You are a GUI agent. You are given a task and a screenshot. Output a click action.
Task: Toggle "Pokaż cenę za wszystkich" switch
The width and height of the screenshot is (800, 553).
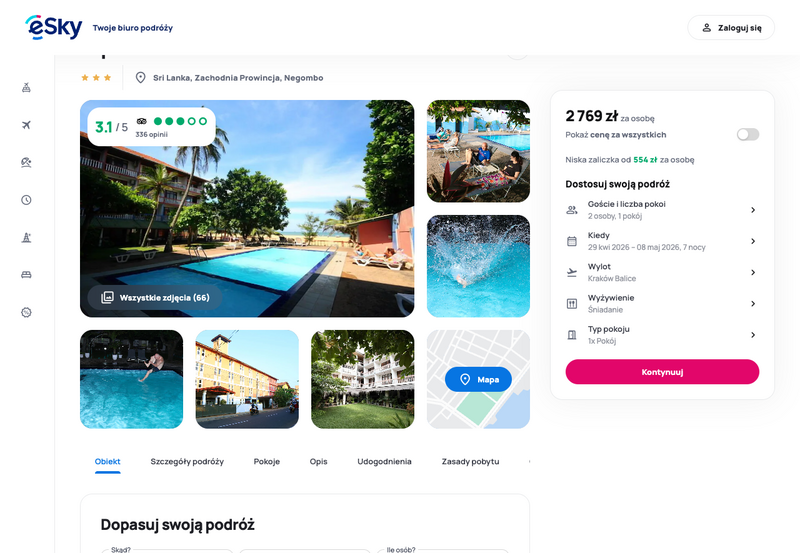click(x=747, y=134)
